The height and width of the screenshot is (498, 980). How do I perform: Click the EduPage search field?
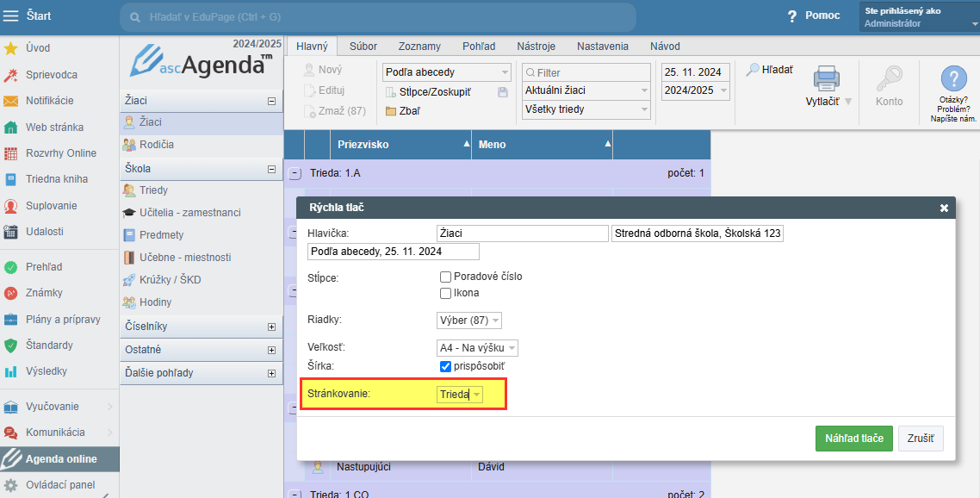coord(377,17)
